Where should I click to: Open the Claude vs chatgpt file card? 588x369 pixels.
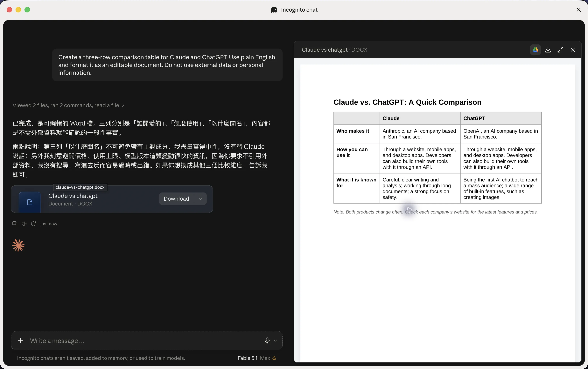[112, 199]
